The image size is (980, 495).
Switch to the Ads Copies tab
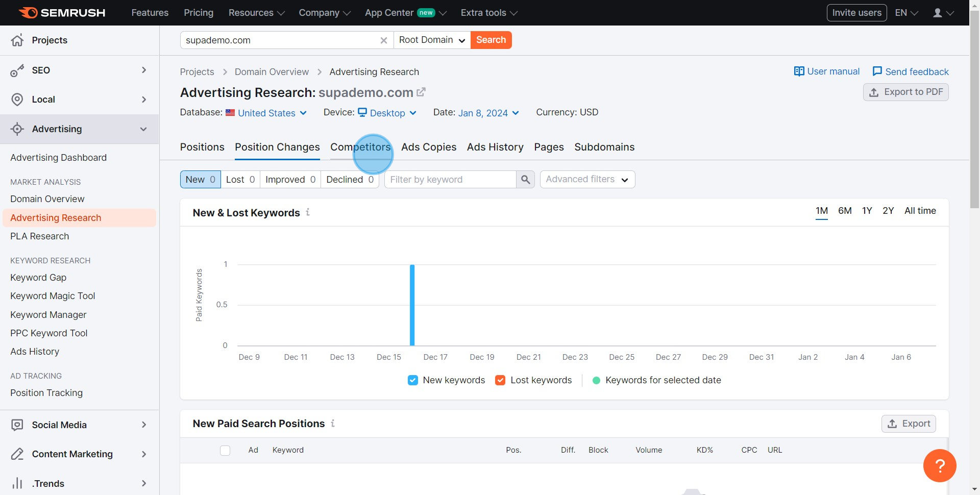point(429,147)
